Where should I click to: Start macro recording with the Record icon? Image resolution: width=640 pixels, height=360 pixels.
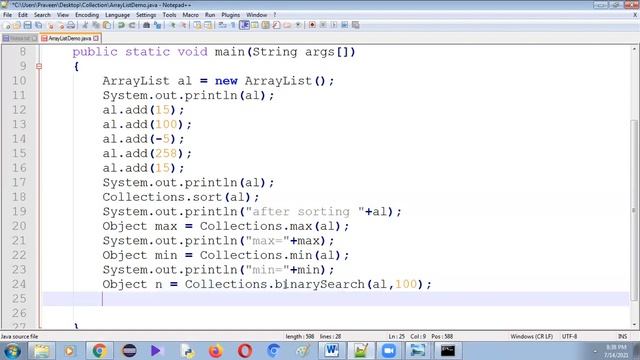click(x=312, y=25)
